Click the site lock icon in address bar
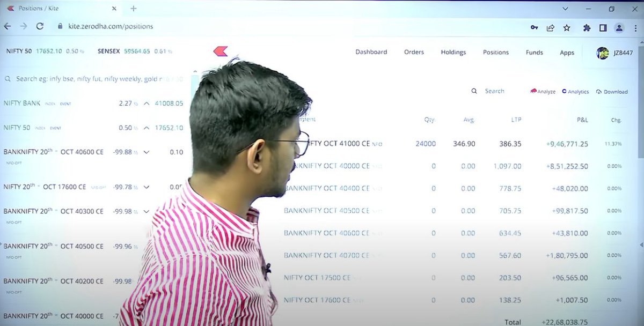Image resolution: width=644 pixels, height=326 pixels. click(61, 26)
